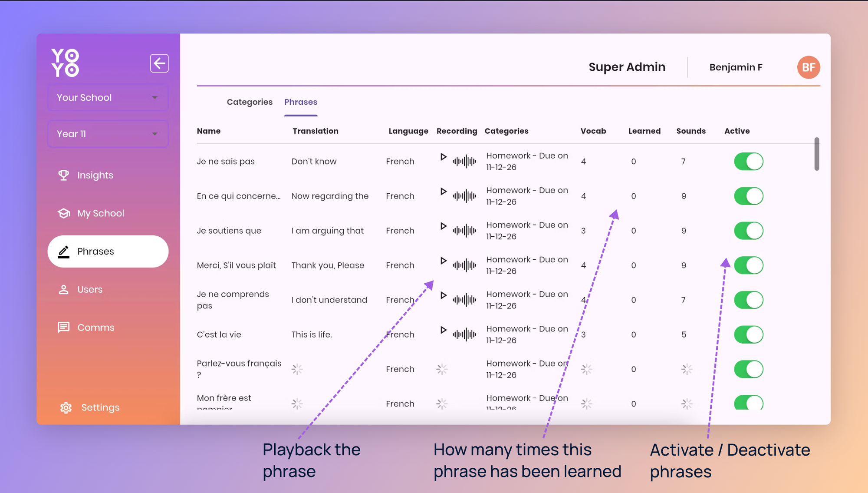Screen dimensions: 868x493
Task: Click the YOYO logo
Action: click(x=65, y=63)
